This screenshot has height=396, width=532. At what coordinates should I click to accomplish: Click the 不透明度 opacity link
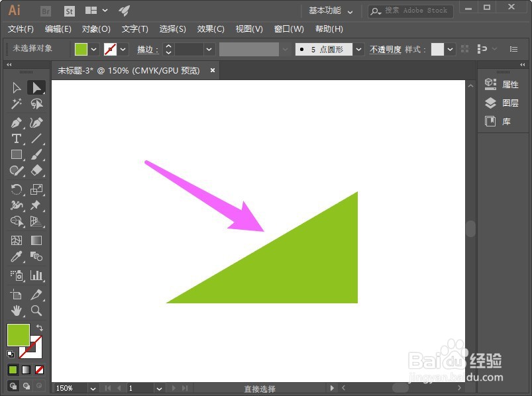[x=386, y=50]
